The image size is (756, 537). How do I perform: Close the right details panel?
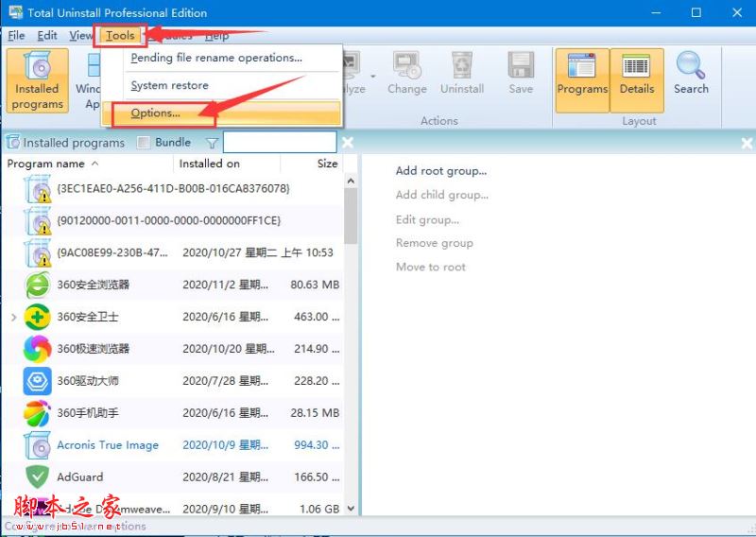[747, 144]
